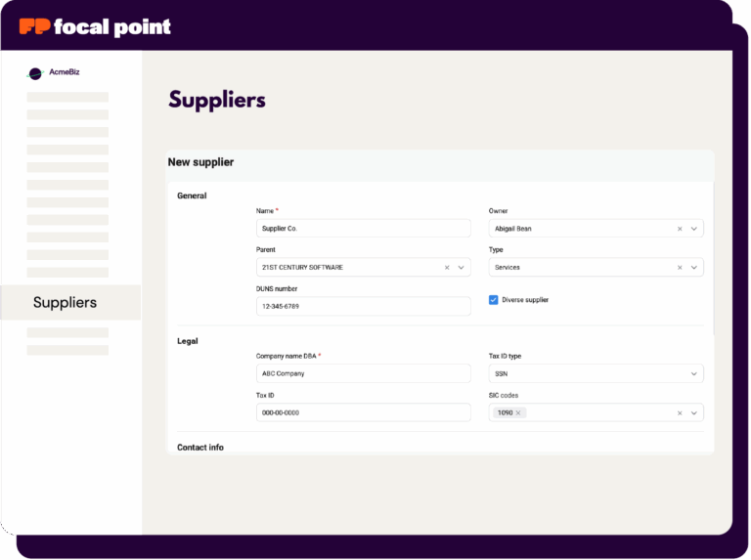The image size is (751, 560).
Task: Click the Tax ID input field
Action: coord(362,412)
